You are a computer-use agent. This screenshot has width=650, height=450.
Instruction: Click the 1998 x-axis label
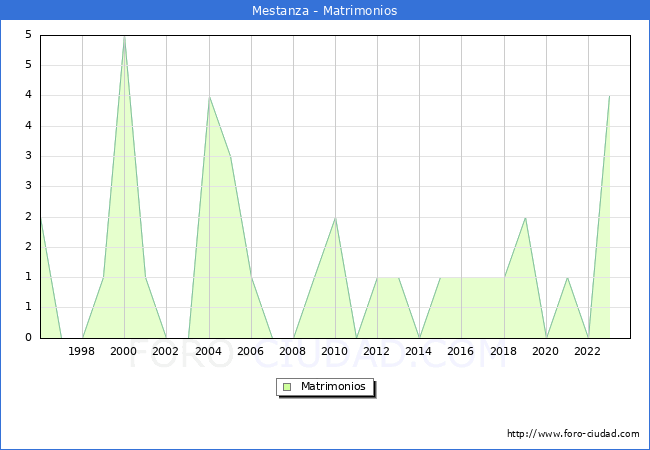[x=81, y=351]
